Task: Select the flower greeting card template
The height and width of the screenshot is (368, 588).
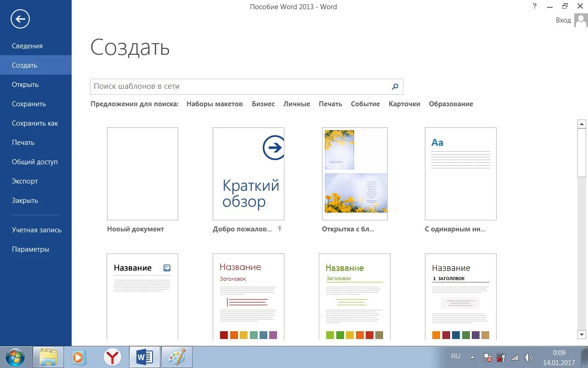Action: (355, 174)
